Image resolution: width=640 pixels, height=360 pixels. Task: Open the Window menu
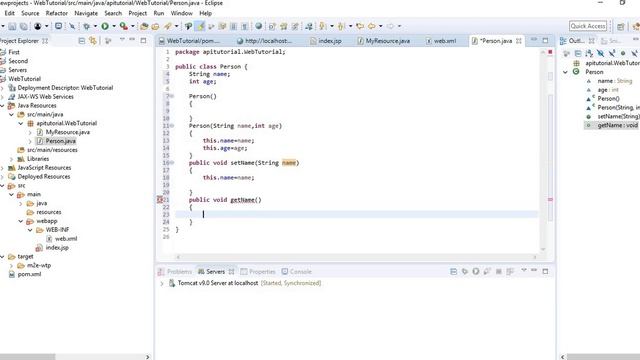click(x=182, y=13)
